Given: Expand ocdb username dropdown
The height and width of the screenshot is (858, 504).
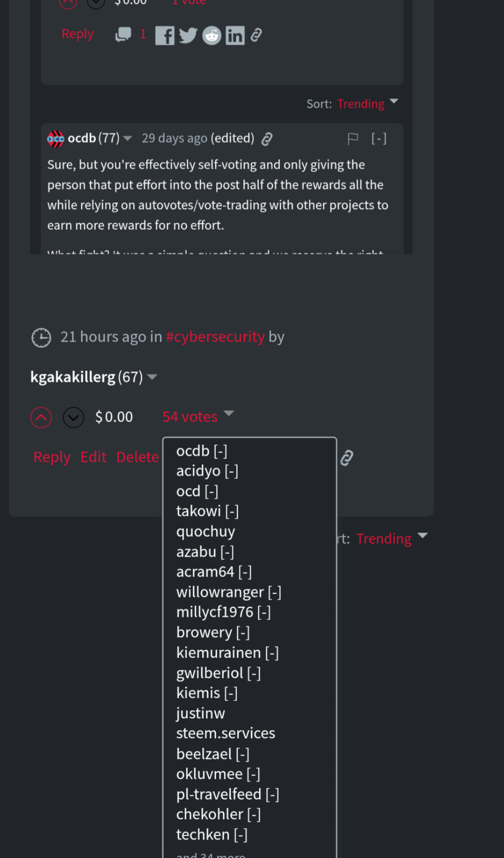Looking at the screenshot, I should click(128, 138).
